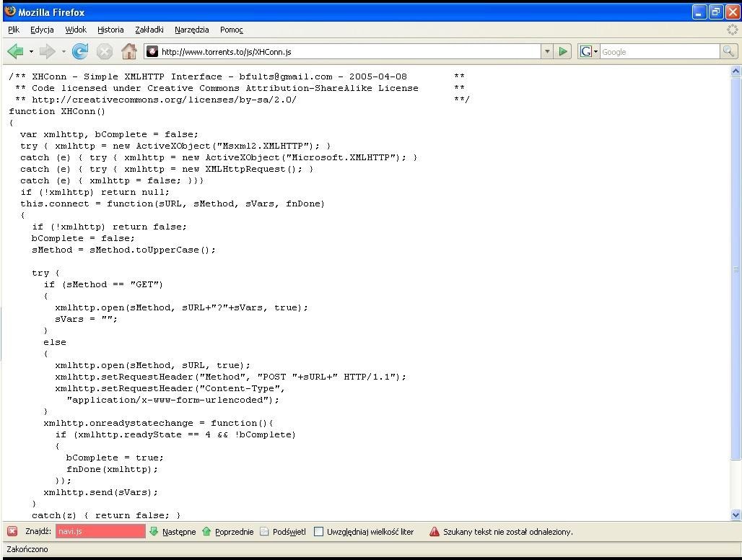
Task: Click the Forward arrow button
Action: (48, 51)
